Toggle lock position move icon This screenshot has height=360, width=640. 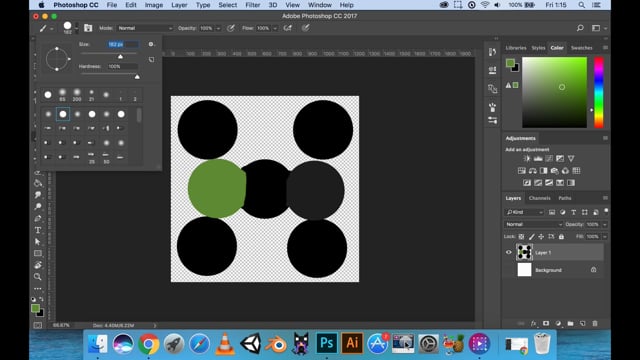541,236
